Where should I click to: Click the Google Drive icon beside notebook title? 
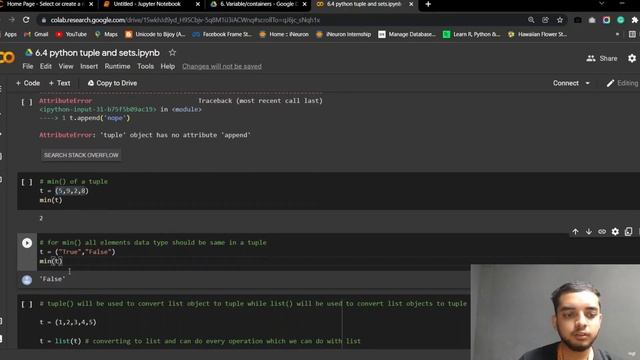point(29,53)
